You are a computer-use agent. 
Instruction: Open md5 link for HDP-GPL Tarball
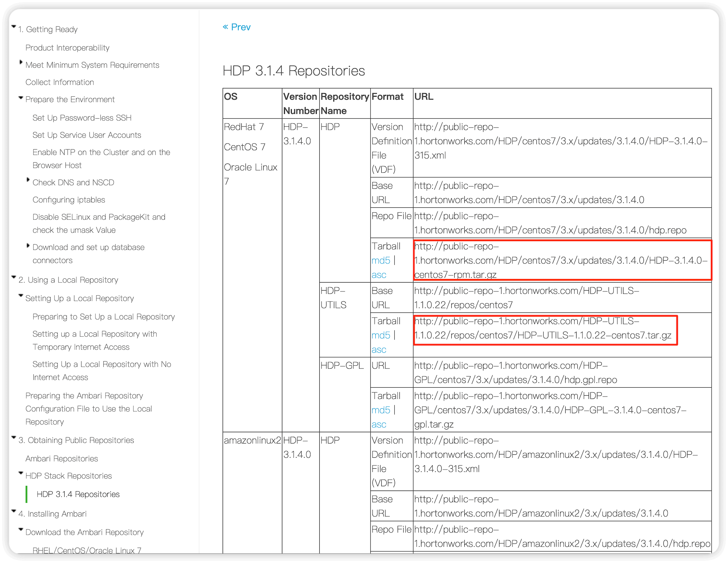click(381, 410)
